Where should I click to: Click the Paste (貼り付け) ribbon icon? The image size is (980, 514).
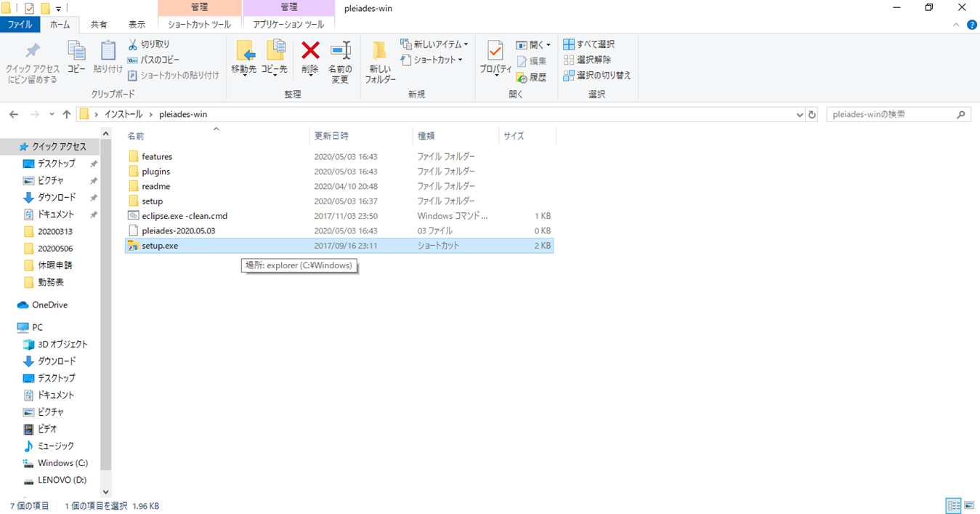(x=108, y=51)
